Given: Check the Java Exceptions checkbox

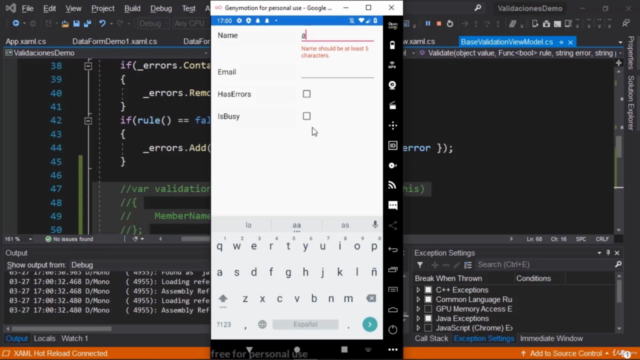Looking at the screenshot, I should 428,318.
